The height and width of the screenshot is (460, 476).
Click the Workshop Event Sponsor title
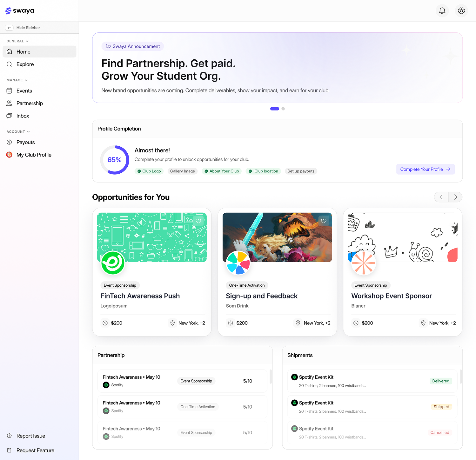[392, 296]
